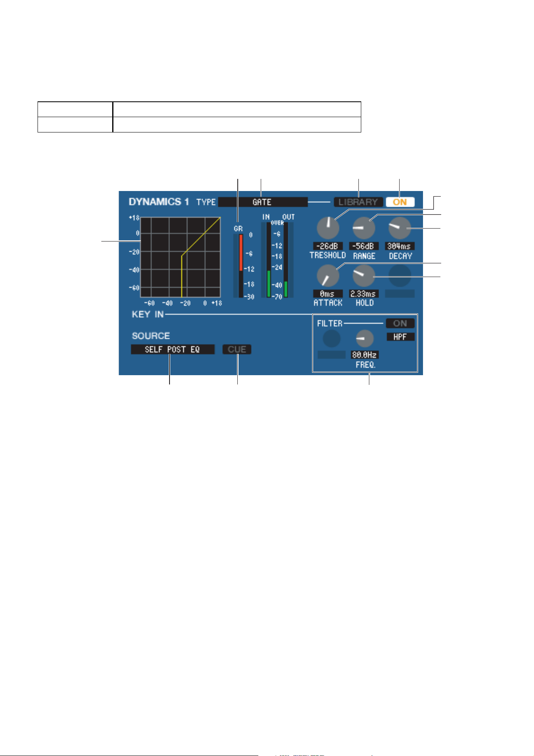Toggle the FILTER ON button
This screenshot has width=534, height=756.
(x=400, y=323)
